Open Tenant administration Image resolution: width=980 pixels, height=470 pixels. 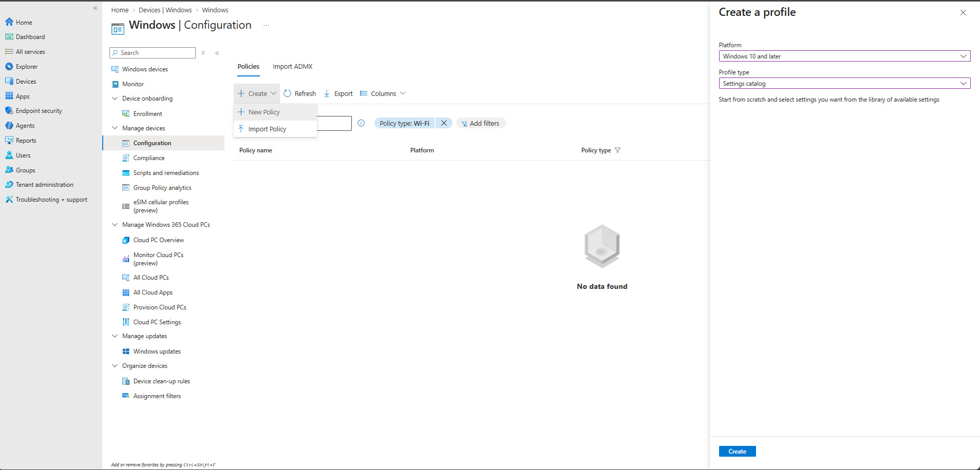point(44,185)
